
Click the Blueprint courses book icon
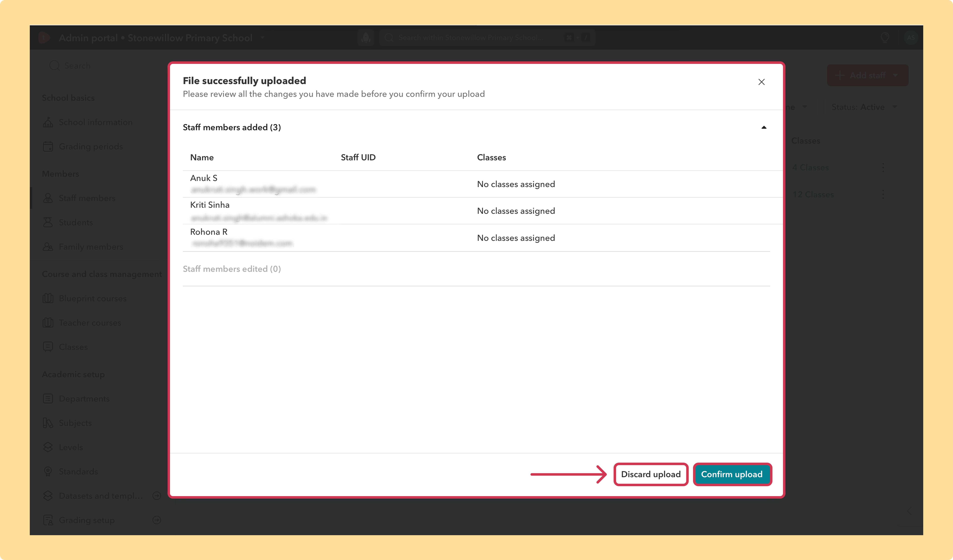[48, 298]
